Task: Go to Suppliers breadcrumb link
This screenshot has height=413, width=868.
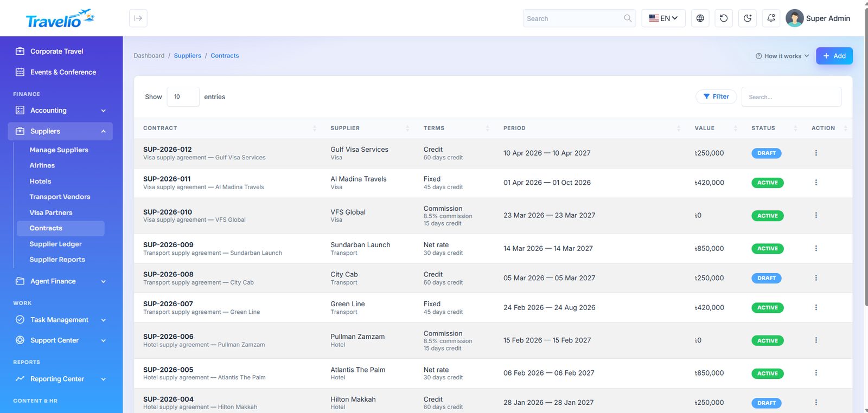Action: [x=188, y=56]
